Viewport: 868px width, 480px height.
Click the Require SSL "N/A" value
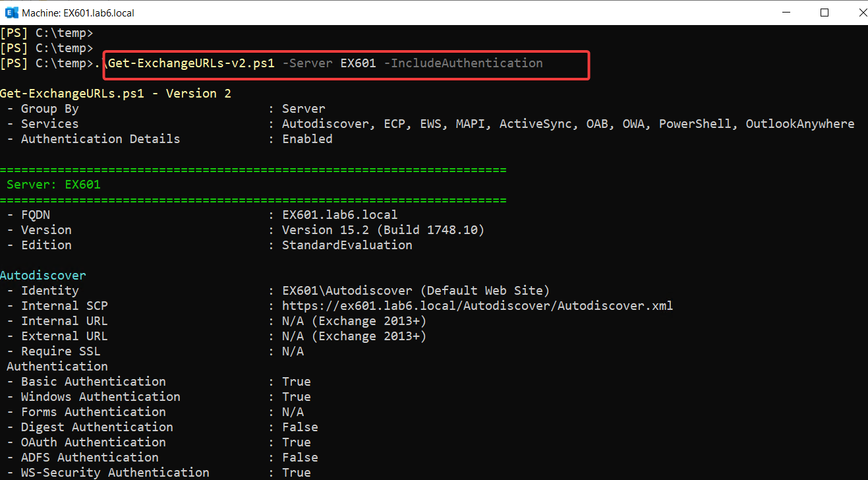(x=293, y=351)
